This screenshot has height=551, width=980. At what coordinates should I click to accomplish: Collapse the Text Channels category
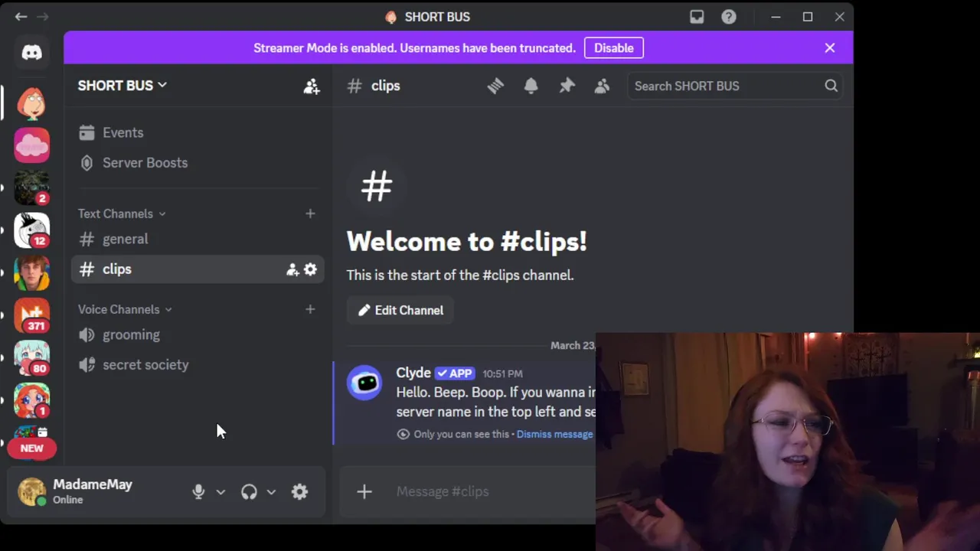(122, 214)
